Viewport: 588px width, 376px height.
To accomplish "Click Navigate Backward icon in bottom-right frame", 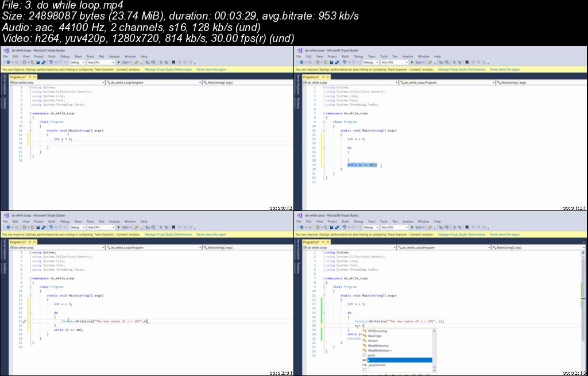I will [301, 227].
